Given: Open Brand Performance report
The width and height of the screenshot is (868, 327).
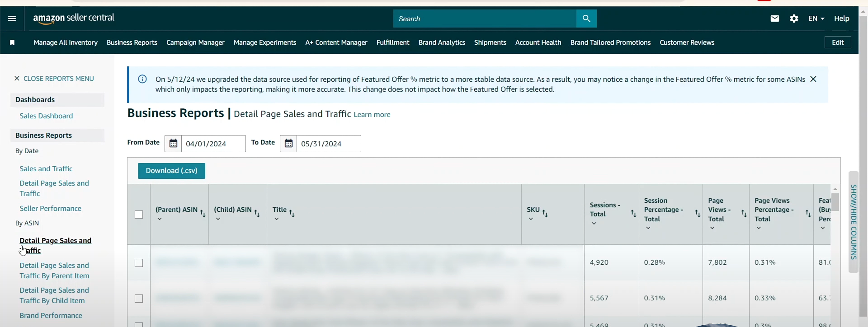Looking at the screenshot, I should pyautogui.click(x=51, y=316).
